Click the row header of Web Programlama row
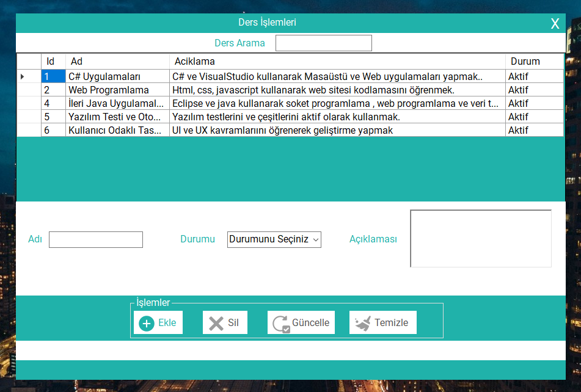Image resolution: width=581 pixels, height=392 pixels. coord(29,90)
